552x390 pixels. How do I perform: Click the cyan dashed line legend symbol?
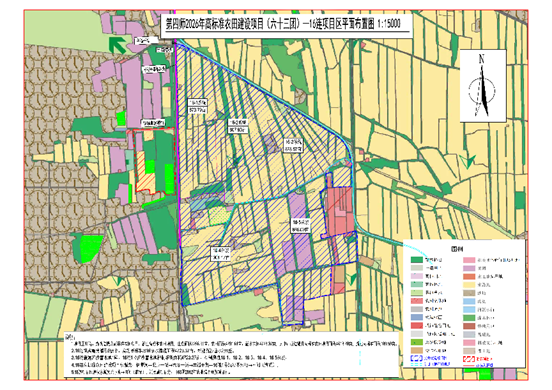pyautogui.click(x=416, y=365)
